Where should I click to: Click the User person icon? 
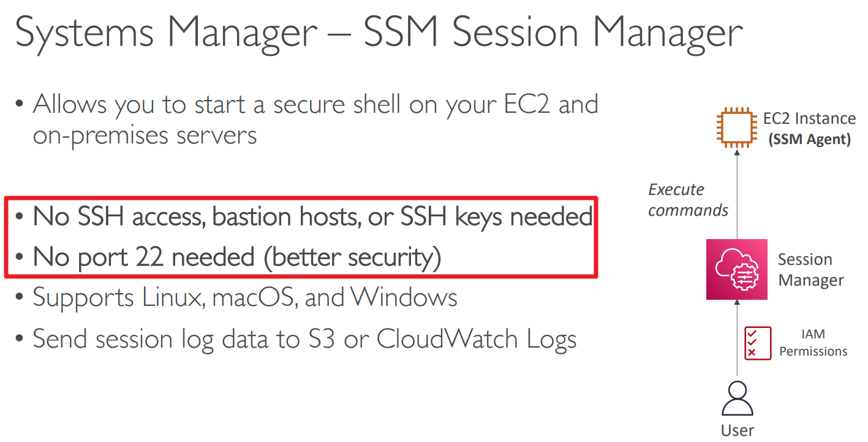coord(737,399)
